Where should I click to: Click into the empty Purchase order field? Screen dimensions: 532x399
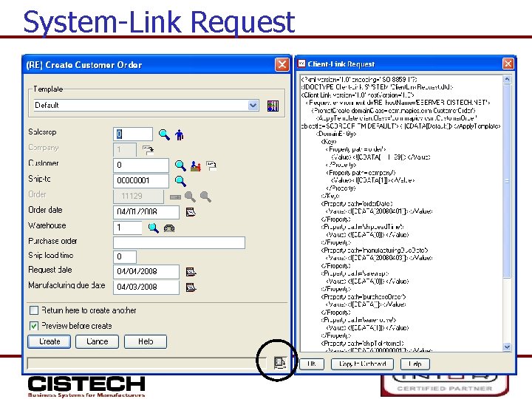click(x=179, y=242)
